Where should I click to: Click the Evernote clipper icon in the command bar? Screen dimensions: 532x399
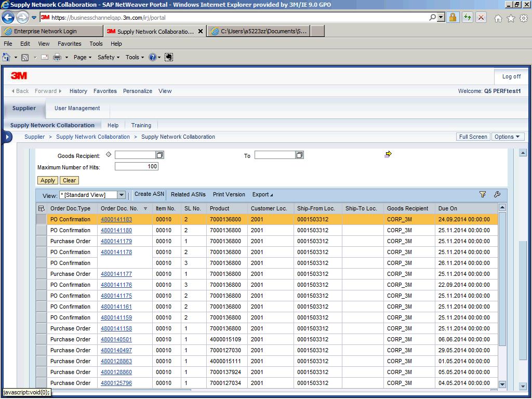[169, 57]
